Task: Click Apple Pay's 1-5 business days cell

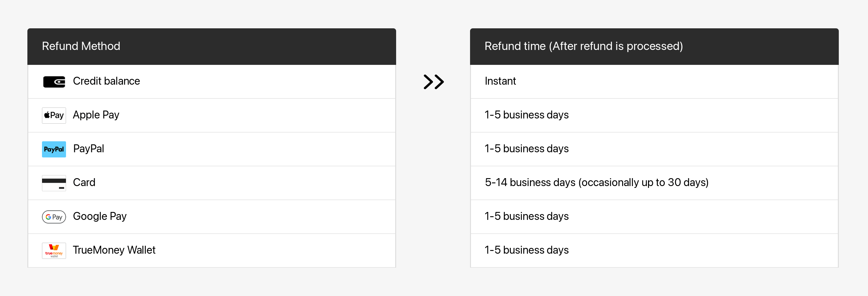Action: (x=526, y=115)
